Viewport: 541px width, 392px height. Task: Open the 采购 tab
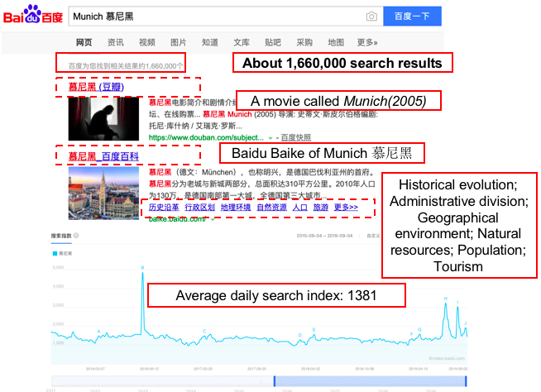coord(304,42)
